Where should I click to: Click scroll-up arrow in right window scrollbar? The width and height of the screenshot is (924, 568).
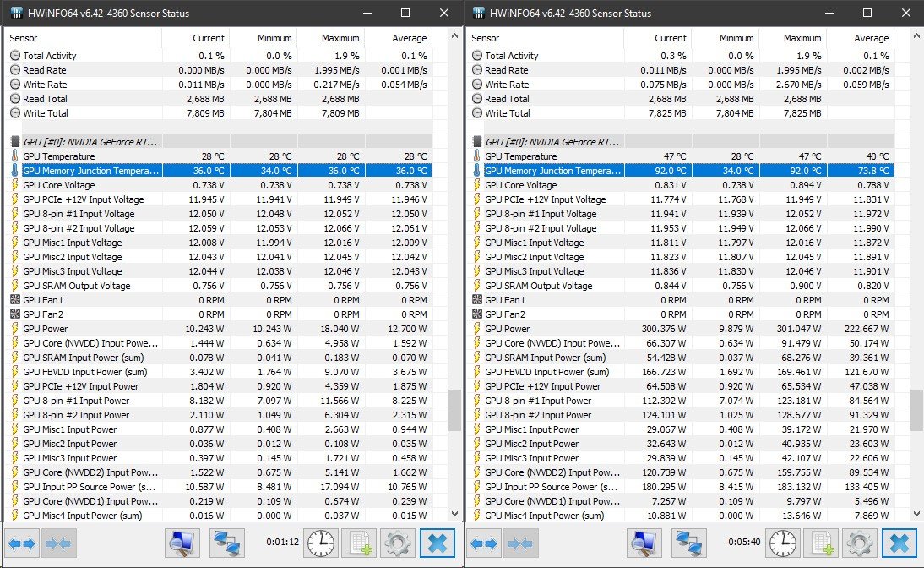(x=916, y=36)
